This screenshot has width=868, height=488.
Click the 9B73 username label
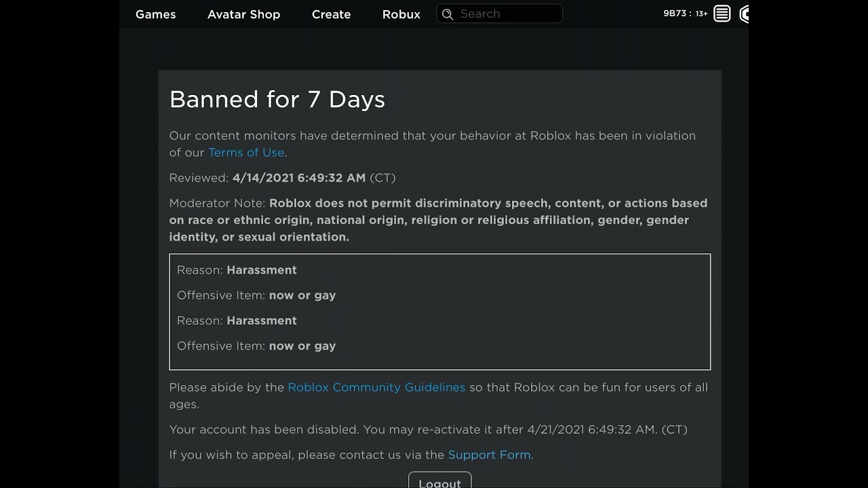(675, 14)
